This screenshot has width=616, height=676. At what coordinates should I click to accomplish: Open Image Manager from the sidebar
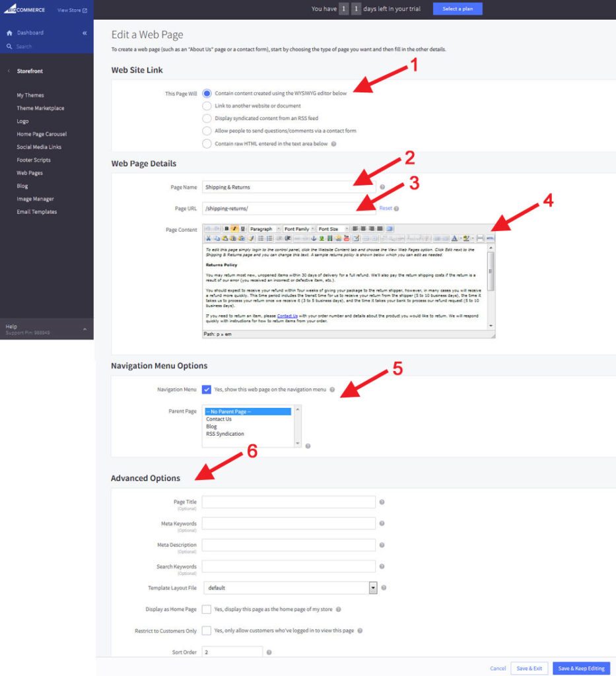(36, 199)
